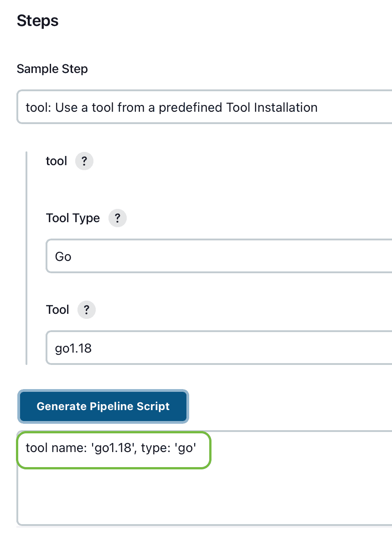This screenshot has height=541, width=392.
Task: Open the help icon near the go1.18 field
Action: tap(86, 310)
